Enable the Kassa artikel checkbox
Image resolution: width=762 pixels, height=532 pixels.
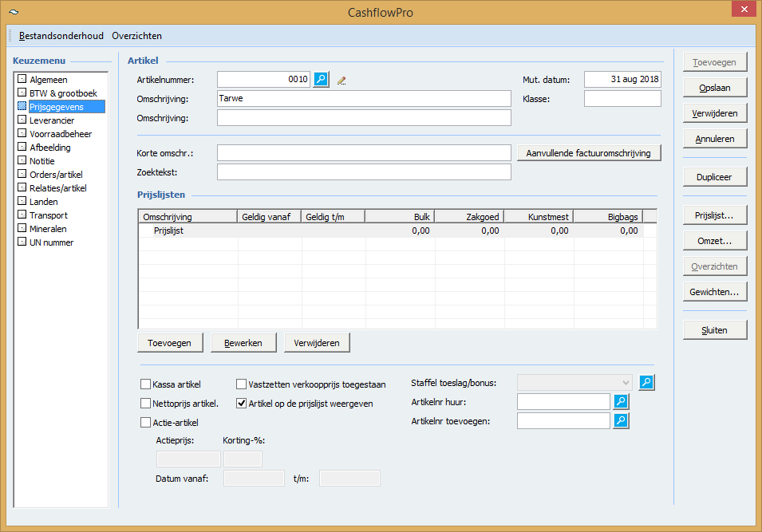(x=145, y=384)
